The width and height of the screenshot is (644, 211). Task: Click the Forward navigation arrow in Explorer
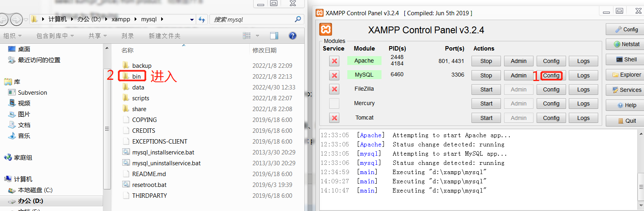(16, 19)
